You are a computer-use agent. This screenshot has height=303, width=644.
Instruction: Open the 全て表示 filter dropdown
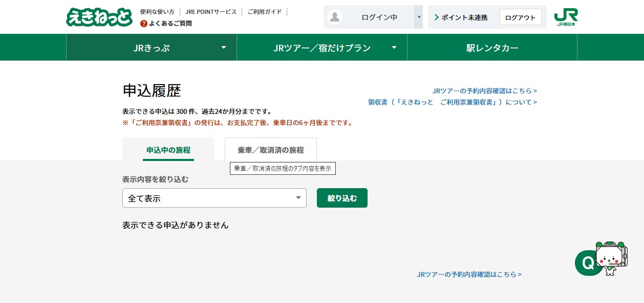(214, 198)
